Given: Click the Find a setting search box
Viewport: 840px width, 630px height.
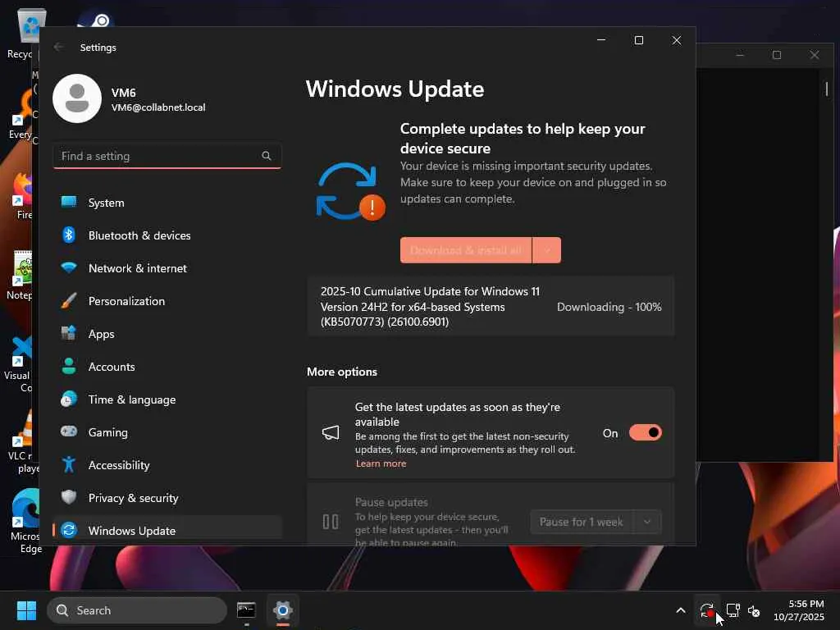Looking at the screenshot, I should (x=167, y=156).
